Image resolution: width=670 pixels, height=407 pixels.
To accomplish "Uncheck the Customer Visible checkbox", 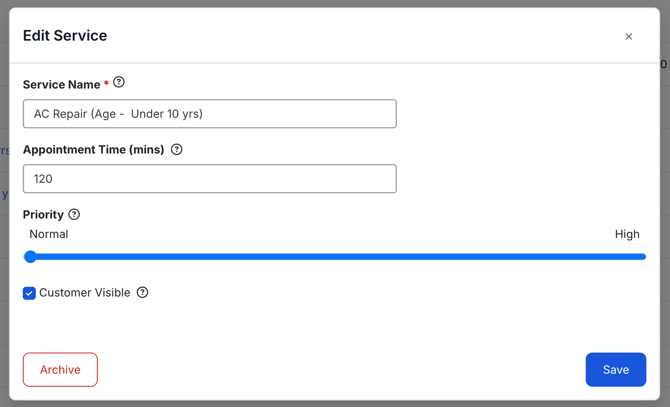I will tap(29, 293).
